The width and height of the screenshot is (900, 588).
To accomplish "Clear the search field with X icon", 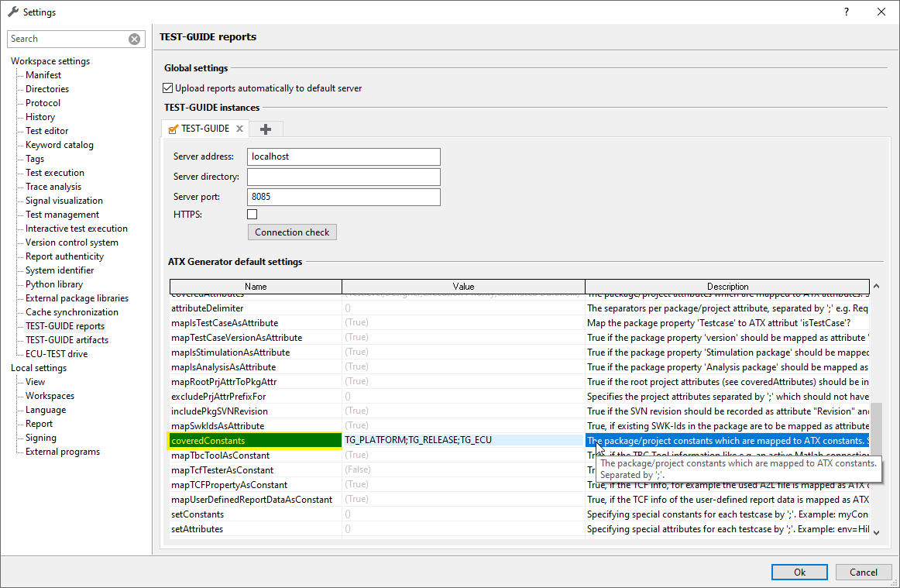I will tap(134, 39).
